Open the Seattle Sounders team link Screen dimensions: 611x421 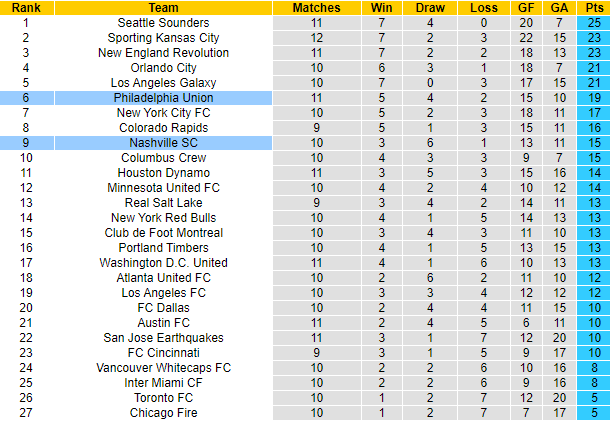(x=163, y=22)
